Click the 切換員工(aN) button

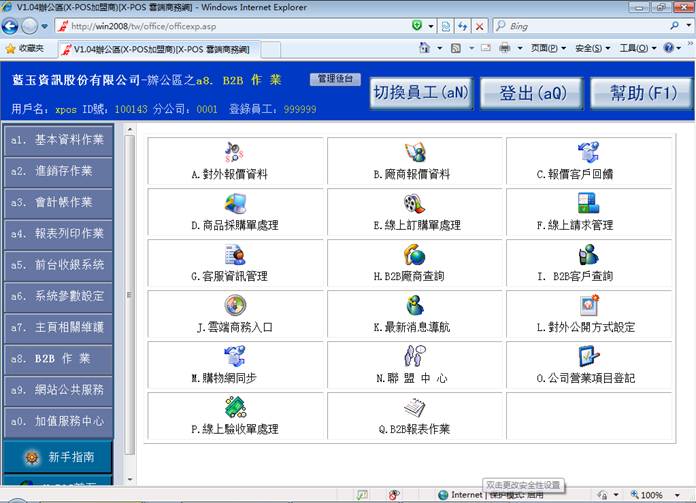coord(420,93)
